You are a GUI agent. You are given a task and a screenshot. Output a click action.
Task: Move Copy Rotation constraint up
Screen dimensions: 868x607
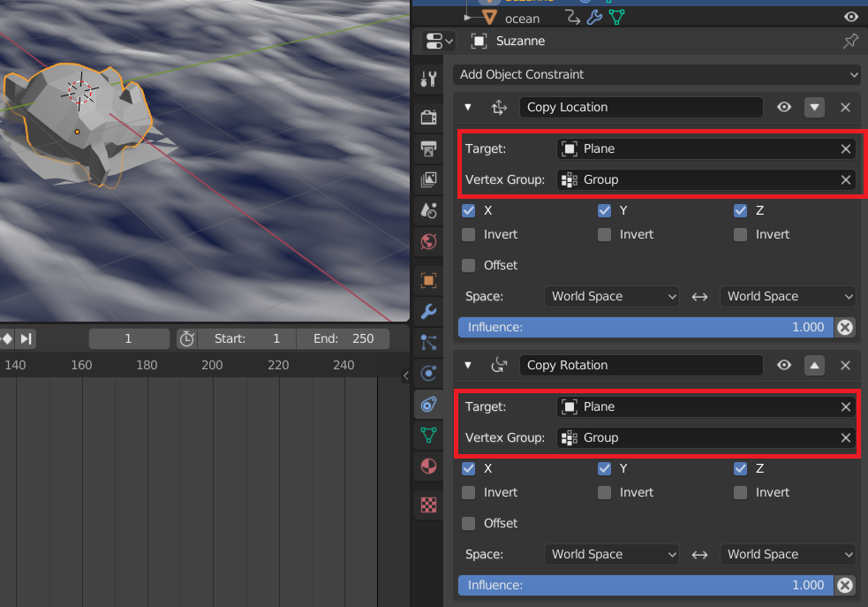[814, 365]
